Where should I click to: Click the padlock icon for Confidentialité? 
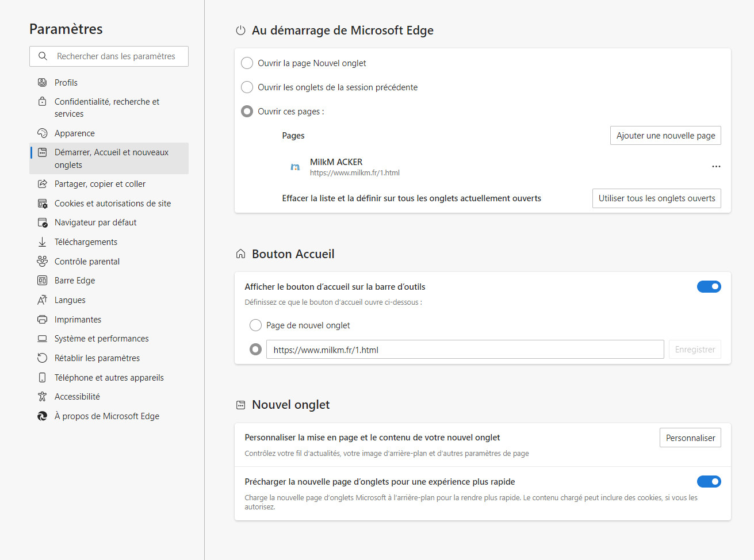point(42,101)
